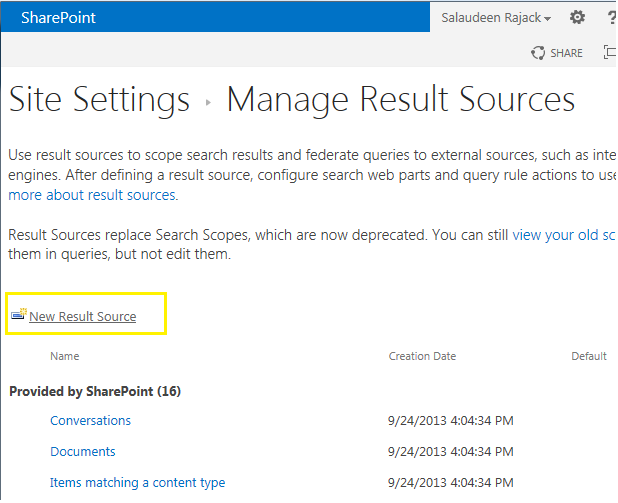Open the view your old scopes link
This screenshot has height=503, width=618.
[564, 235]
